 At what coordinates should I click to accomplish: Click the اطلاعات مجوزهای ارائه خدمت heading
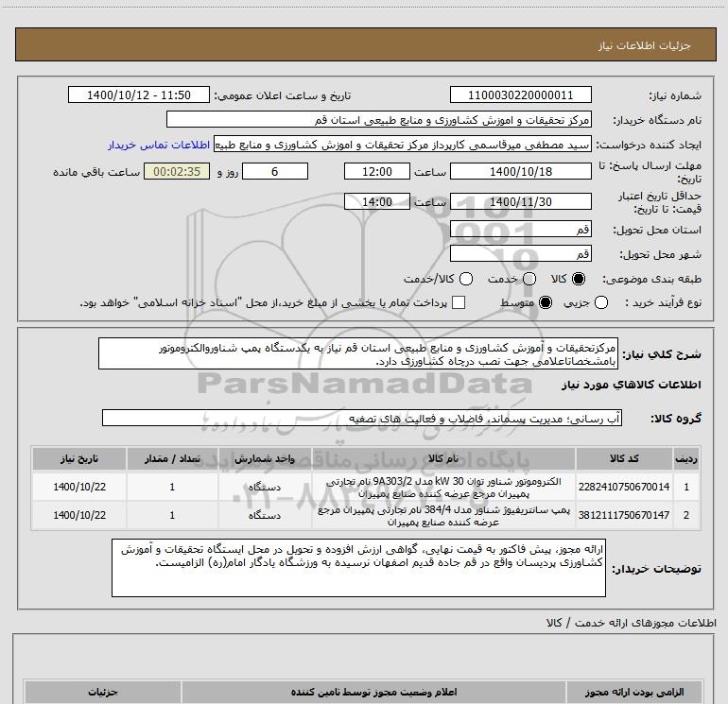(631, 623)
